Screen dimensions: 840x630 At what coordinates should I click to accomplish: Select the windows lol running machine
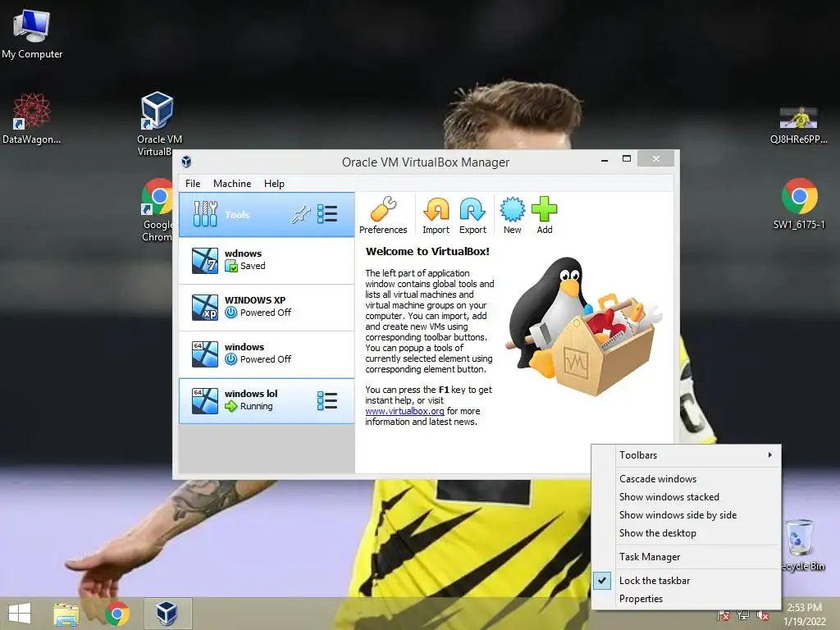267,400
